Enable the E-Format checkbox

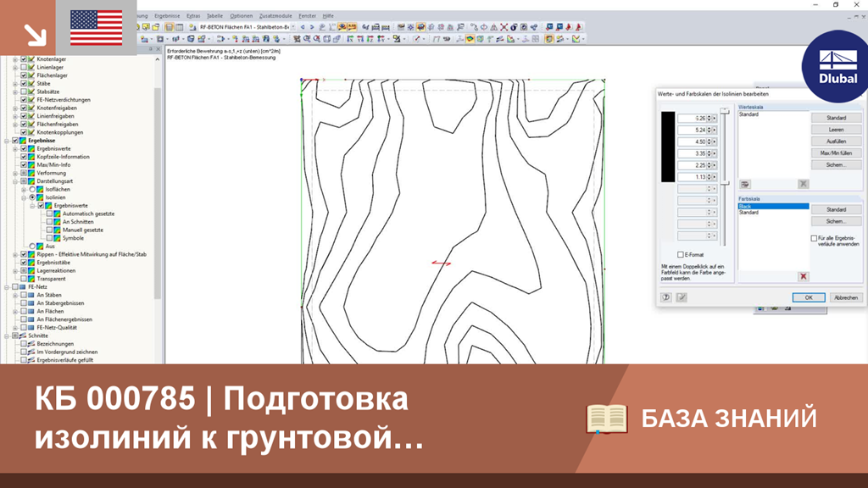point(681,254)
